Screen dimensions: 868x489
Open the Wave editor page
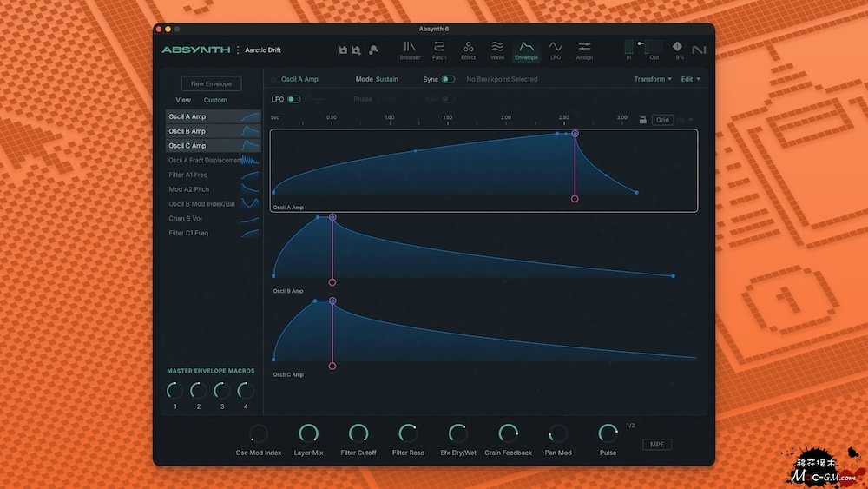point(497,50)
